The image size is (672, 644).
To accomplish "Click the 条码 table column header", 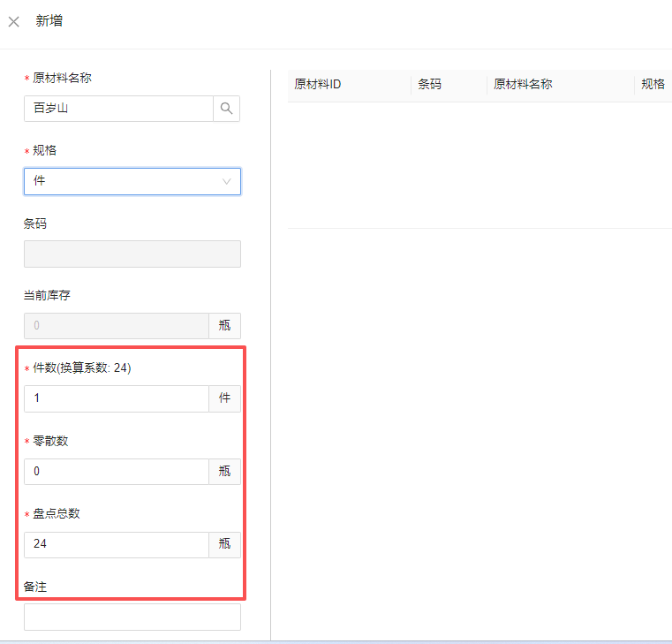I will pos(430,85).
